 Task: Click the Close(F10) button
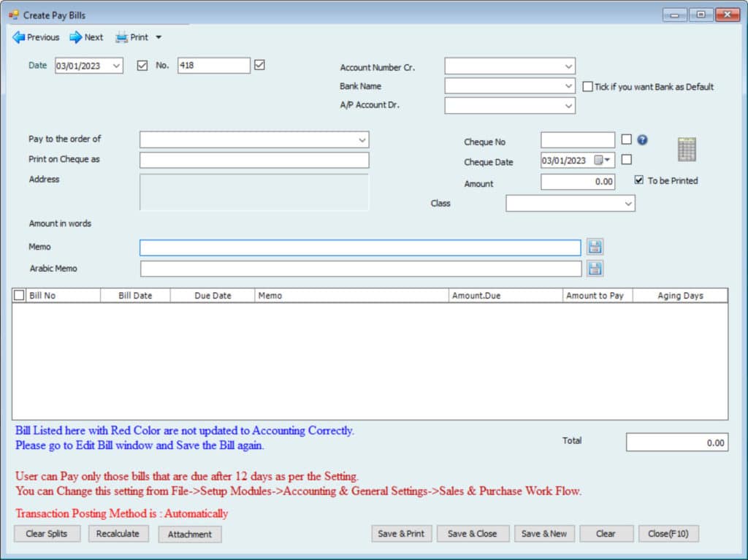(x=668, y=534)
